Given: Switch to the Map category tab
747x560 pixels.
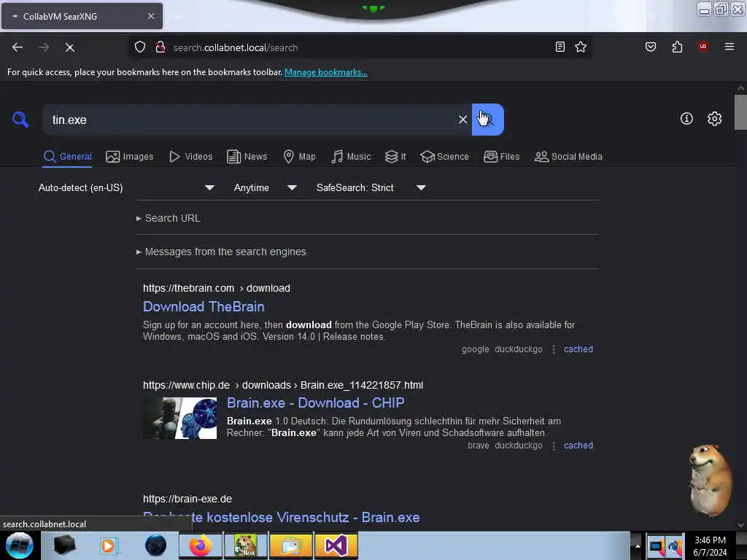Looking at the screenshot, I should 299,157.
